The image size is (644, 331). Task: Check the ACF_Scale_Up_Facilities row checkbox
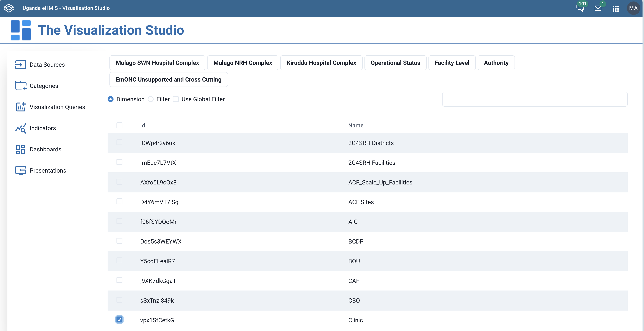pos(119,182)
